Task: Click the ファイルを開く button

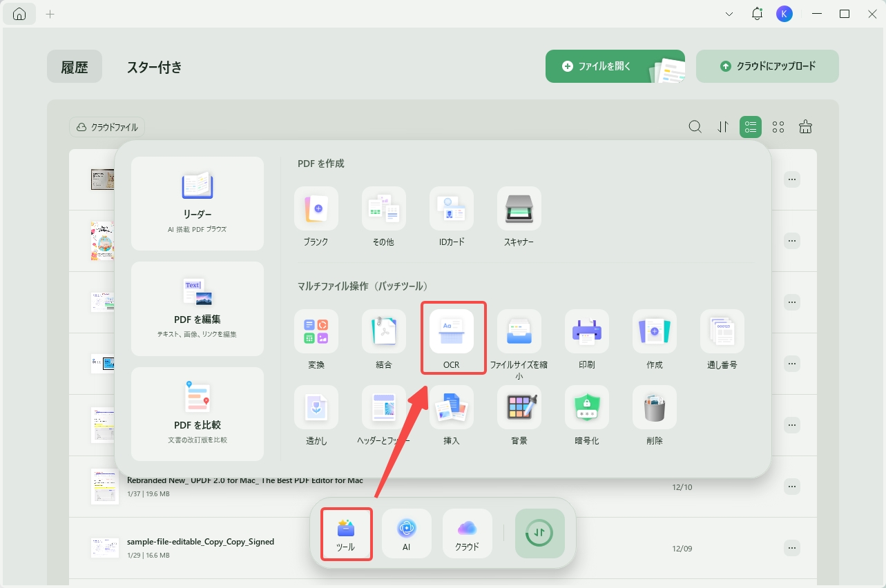Action: coord(615,66)
